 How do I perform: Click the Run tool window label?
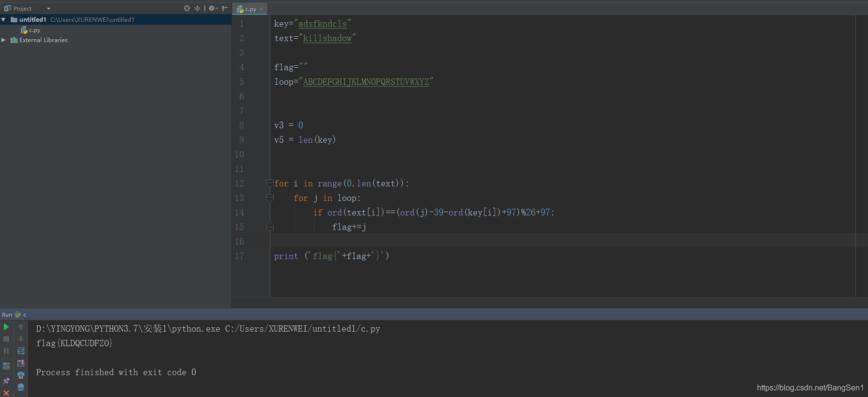pos(7,315)
